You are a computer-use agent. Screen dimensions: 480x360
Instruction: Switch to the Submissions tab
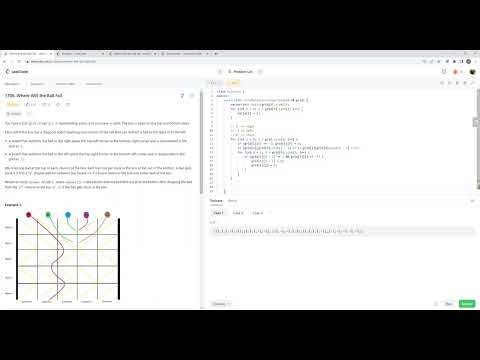(x=94, y=84)
